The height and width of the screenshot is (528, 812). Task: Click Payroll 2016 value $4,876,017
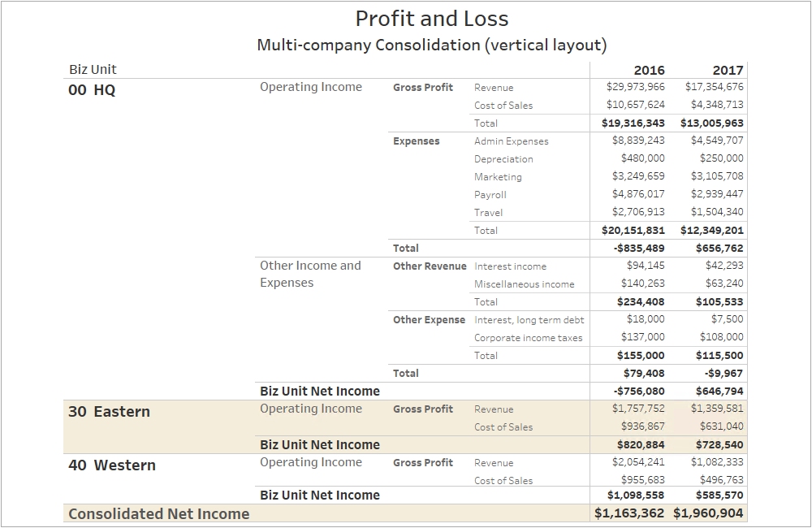click(638, 194)
